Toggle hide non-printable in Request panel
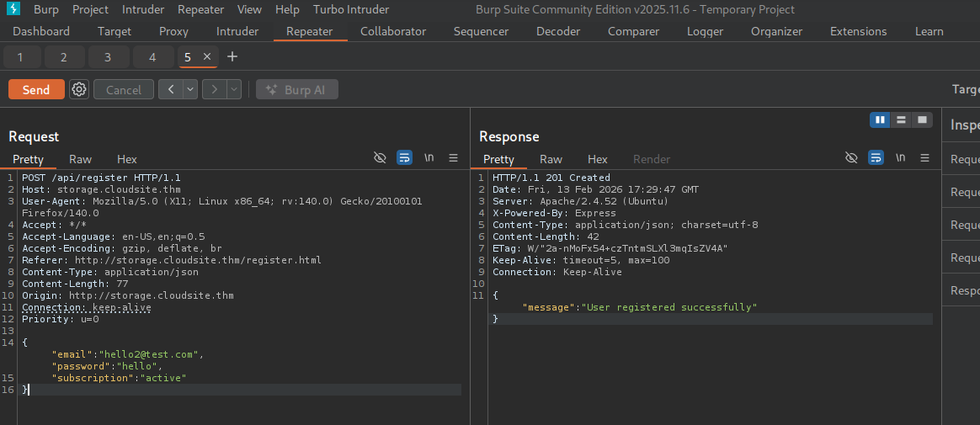 [380, 158]
